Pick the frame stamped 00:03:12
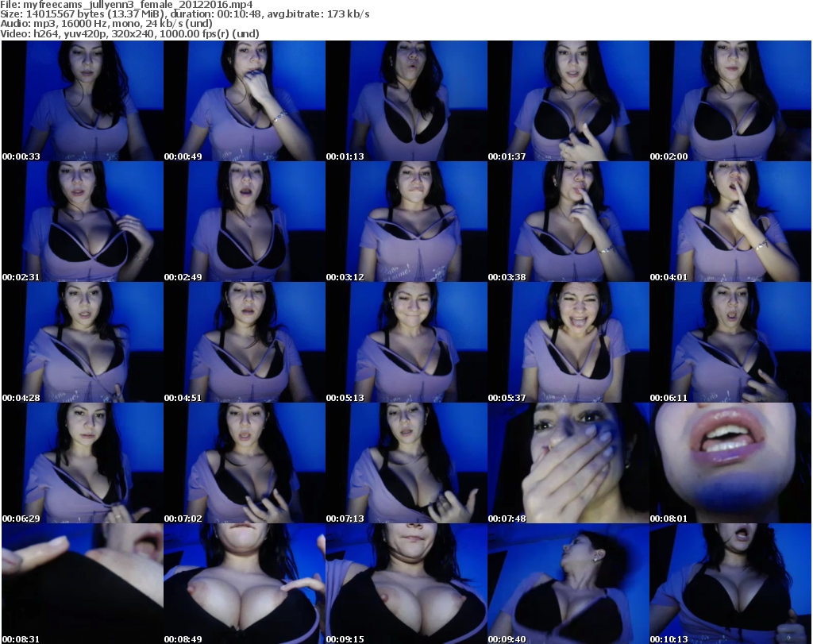Viewport: 813px width, 644px height. pyautogui.click(x=406, y=222)
